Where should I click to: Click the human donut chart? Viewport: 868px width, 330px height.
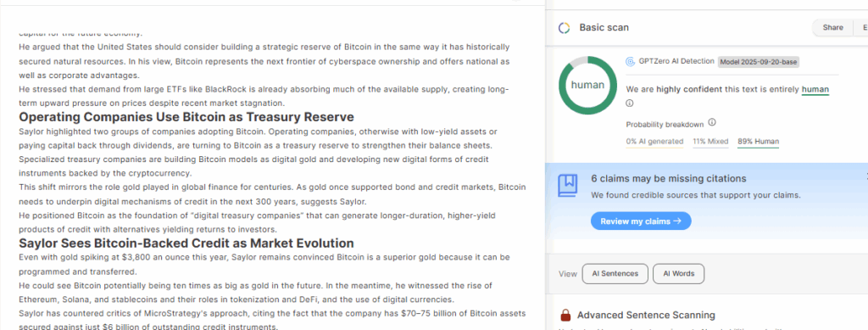(x=587, y=86)
